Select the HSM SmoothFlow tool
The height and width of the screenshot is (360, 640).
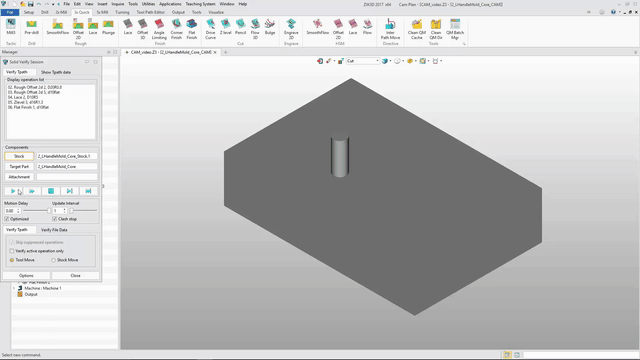click(318, 27)
